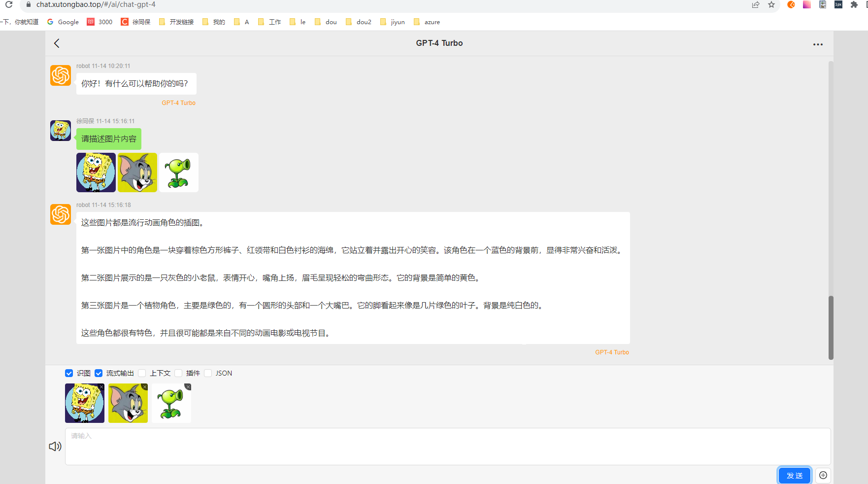Click the back arrow to leave the chat
Screen dimensions: 868x484
click(56, 43)
